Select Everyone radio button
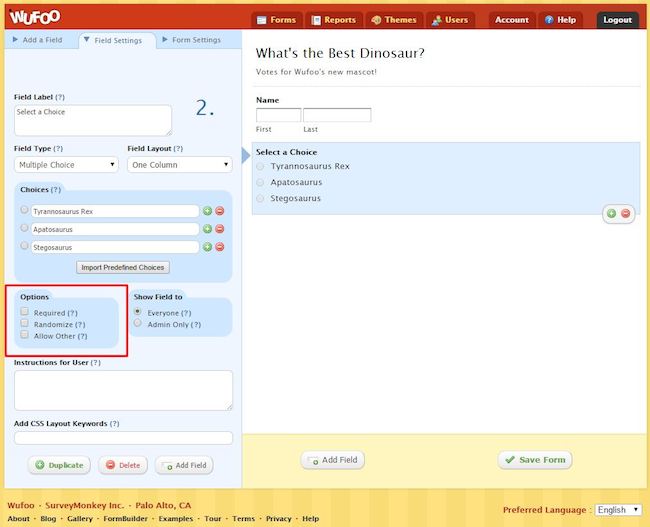The height and width of the screenshot is (527, 650). point(138,311)
